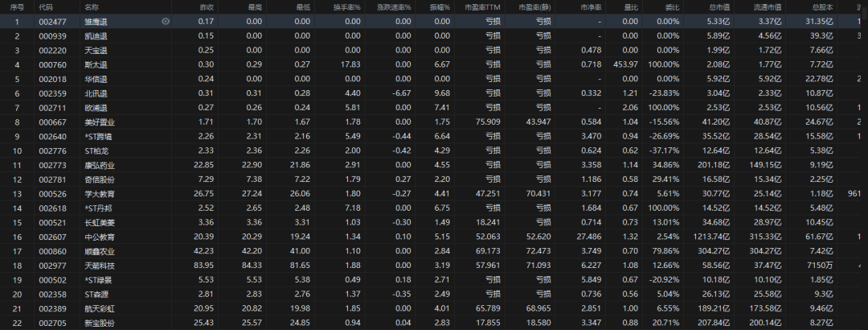868x330 pixels.
Task: Click the 市盈率(静) value 18.580
Action: [539, 324]
